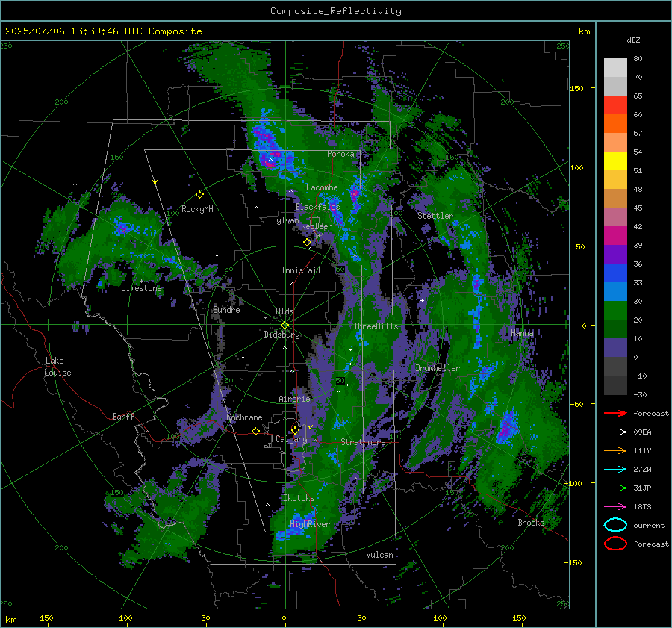Click the 80 value on dBZ scale
Screen dimensions: 672x628
pos(638,59)
